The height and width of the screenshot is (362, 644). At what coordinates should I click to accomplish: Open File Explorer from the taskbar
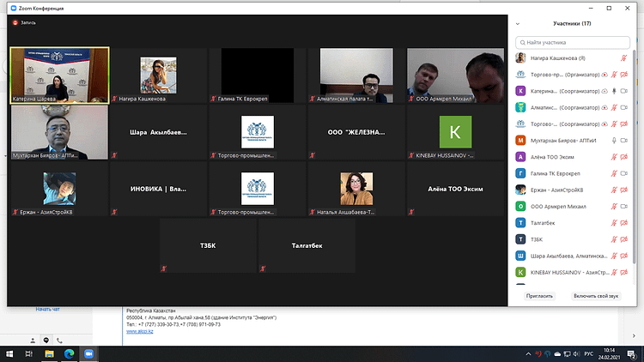(x=49, y=353)
